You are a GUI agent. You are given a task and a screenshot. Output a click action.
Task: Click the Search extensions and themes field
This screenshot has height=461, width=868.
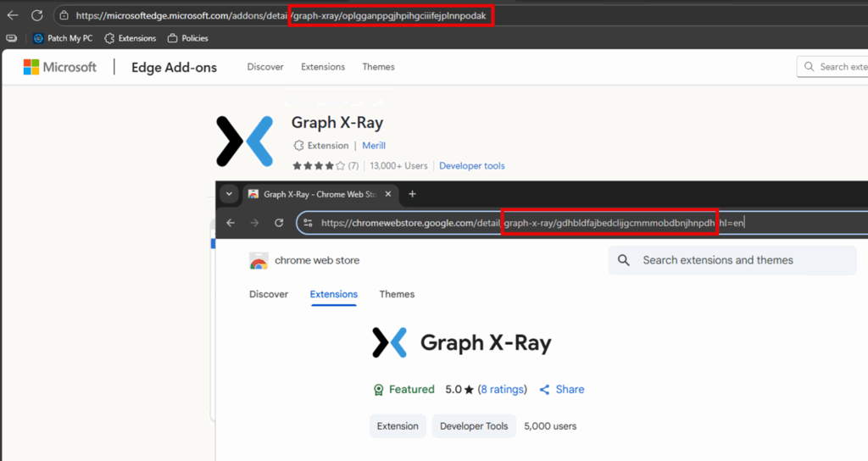(x=729, y=260)
